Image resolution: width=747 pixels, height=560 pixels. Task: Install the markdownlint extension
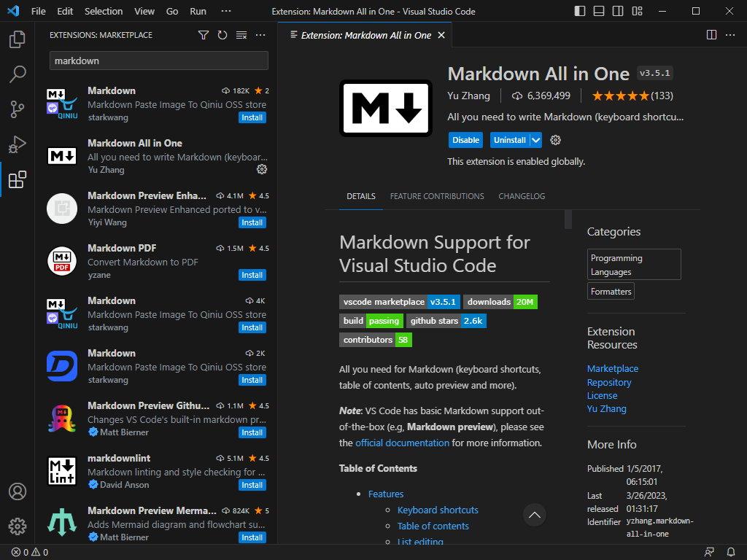pyautogui.click(x=252, y=485)
